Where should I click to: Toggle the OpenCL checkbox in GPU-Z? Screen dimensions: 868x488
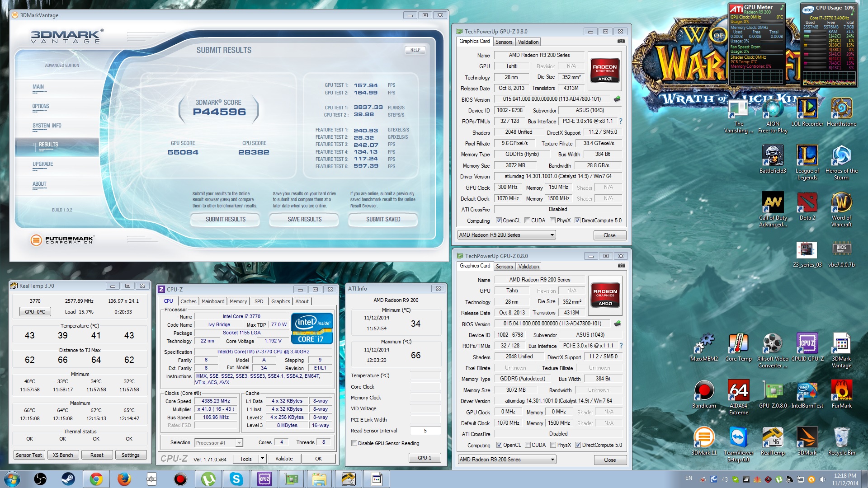(x=499, y=221)
